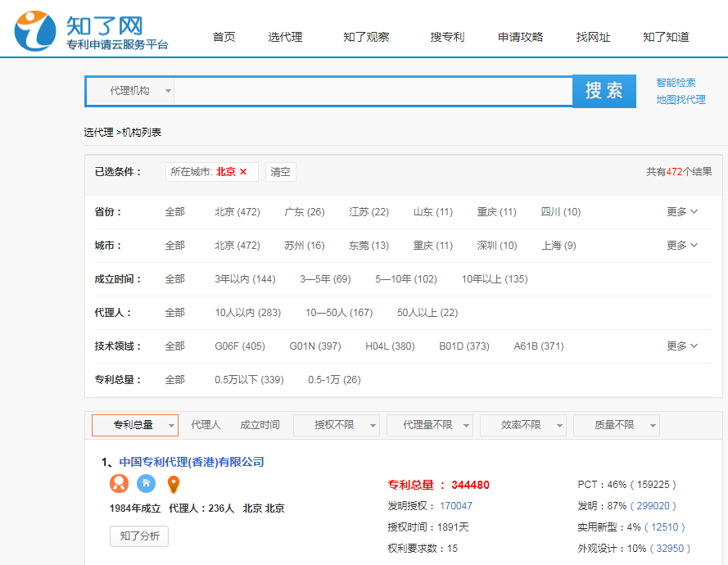Screen dimensions: 728x565
Task: Filter 代理人 by 50人以上 (22)
Action: pyautogui.click(x=427, y=313)
